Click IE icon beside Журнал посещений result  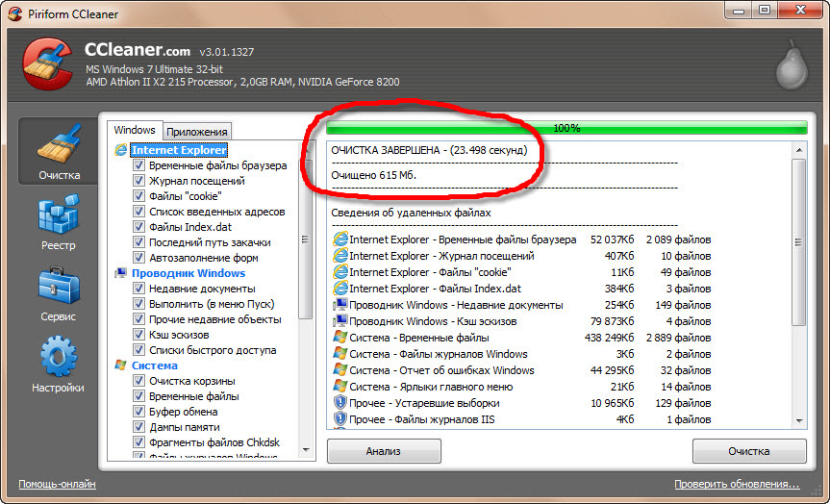click(340, 256)
